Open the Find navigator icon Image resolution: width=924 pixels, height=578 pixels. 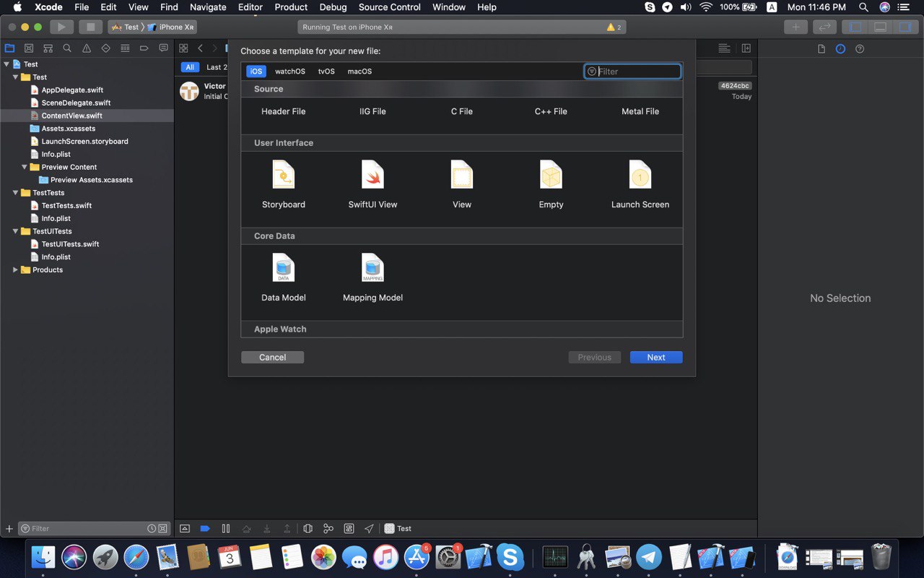(67, 48)
